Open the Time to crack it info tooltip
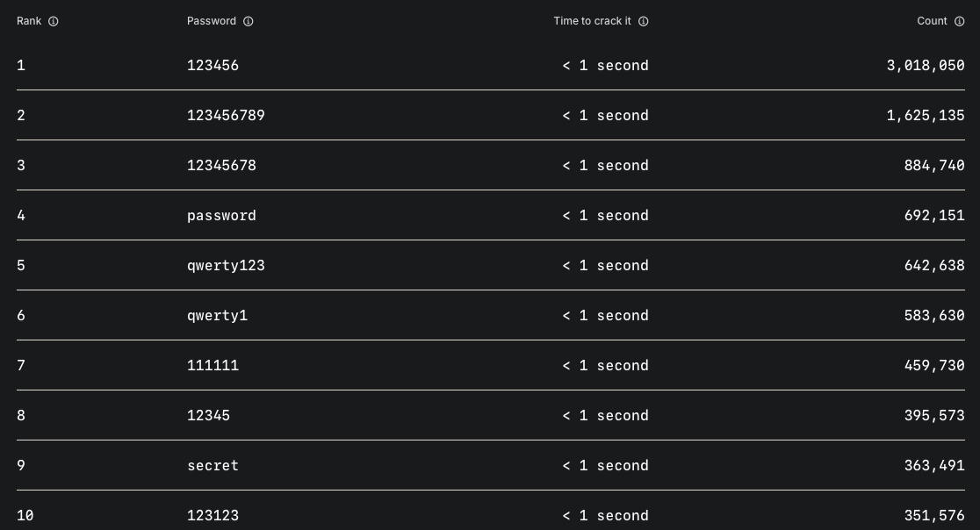Viewport: 980px width, 530px height. (643, 21)
